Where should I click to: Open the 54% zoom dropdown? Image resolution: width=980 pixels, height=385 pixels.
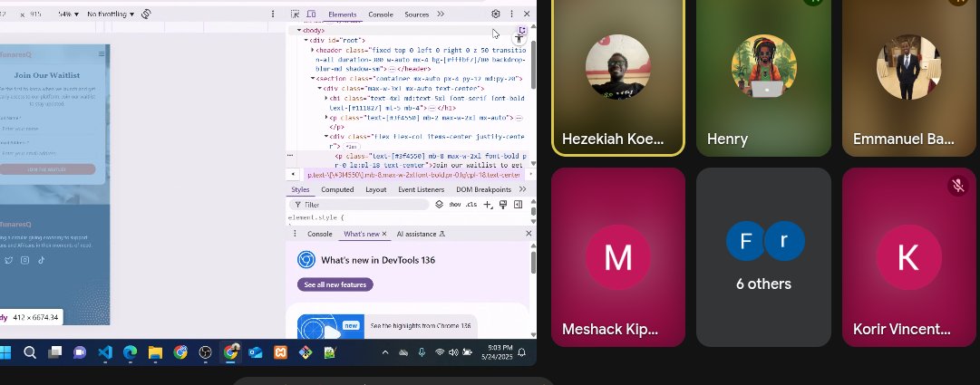click(69, 14)
